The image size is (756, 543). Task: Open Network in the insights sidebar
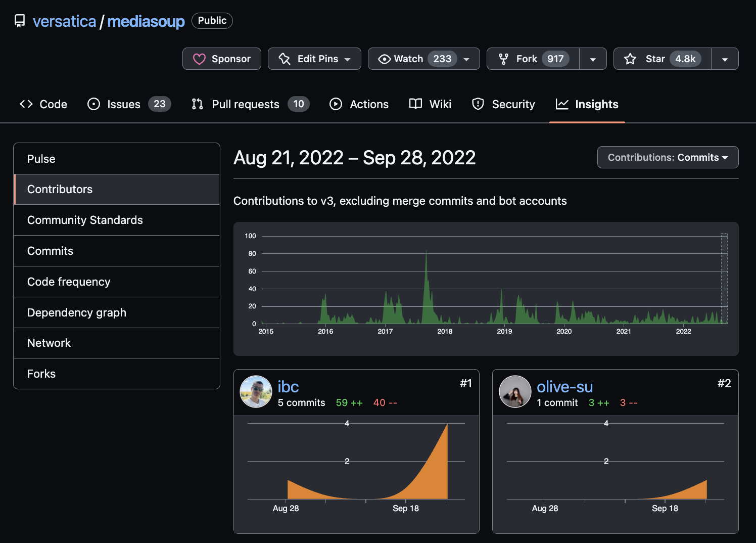pos(117,343)
